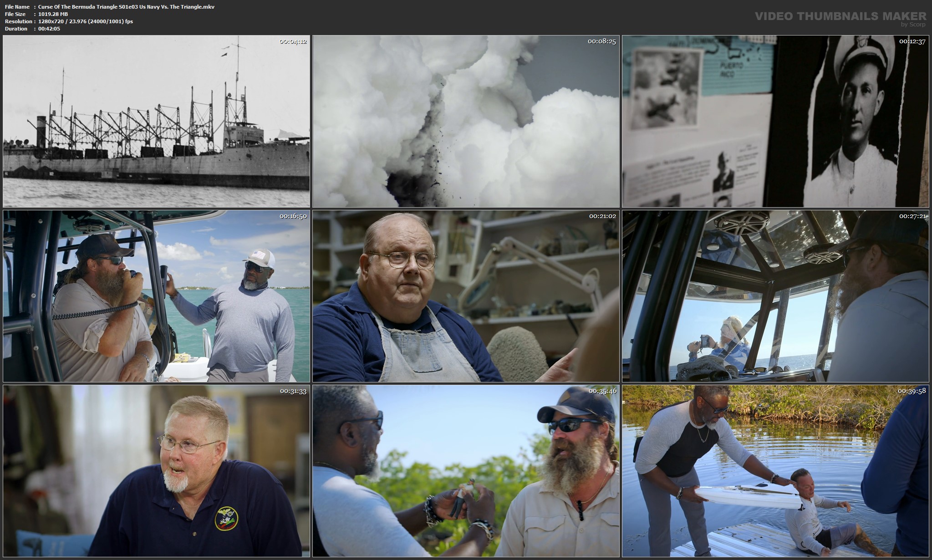Click the 00:16:50 boat radio thumbnail
The height and width of the screenshot is (560, 932).
pyautogui.click(x=156, y=296)
